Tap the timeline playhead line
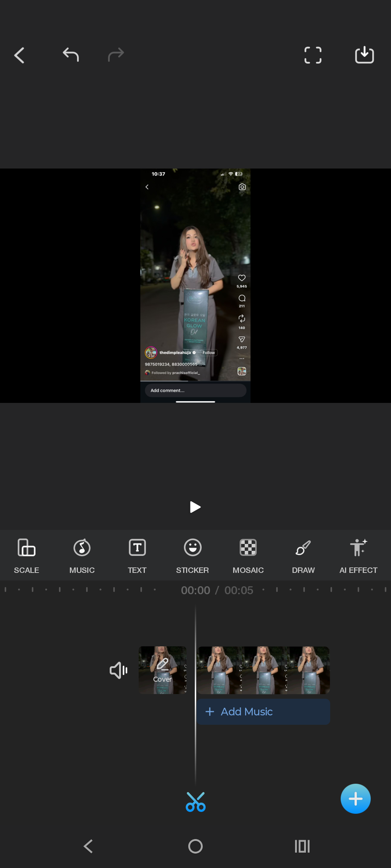 (x=195, y=694)
